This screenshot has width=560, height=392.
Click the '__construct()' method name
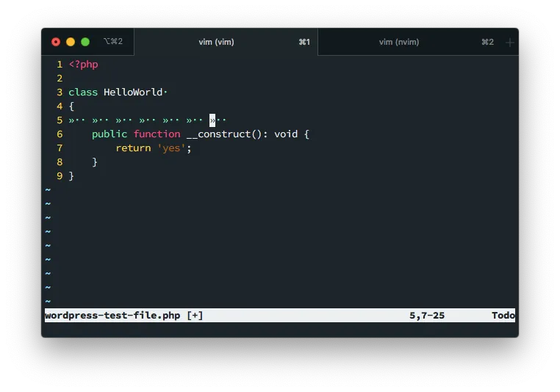[224, 134]
